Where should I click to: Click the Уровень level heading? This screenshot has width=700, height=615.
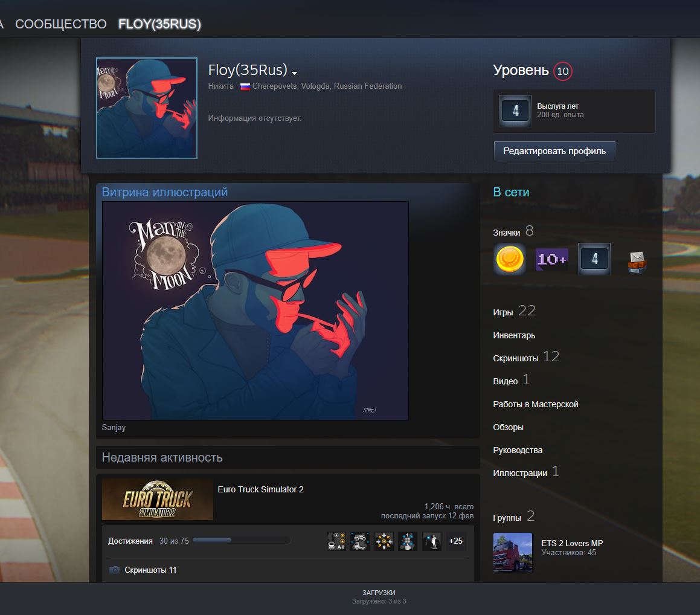tap(521, 71)
